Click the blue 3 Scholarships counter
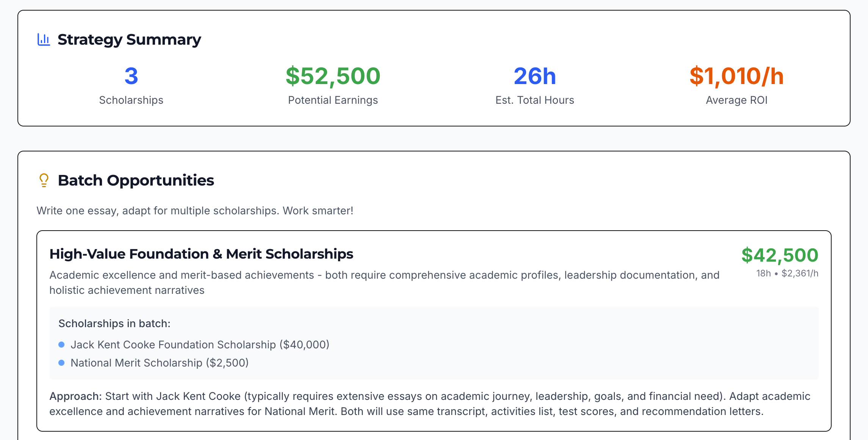 131,76
